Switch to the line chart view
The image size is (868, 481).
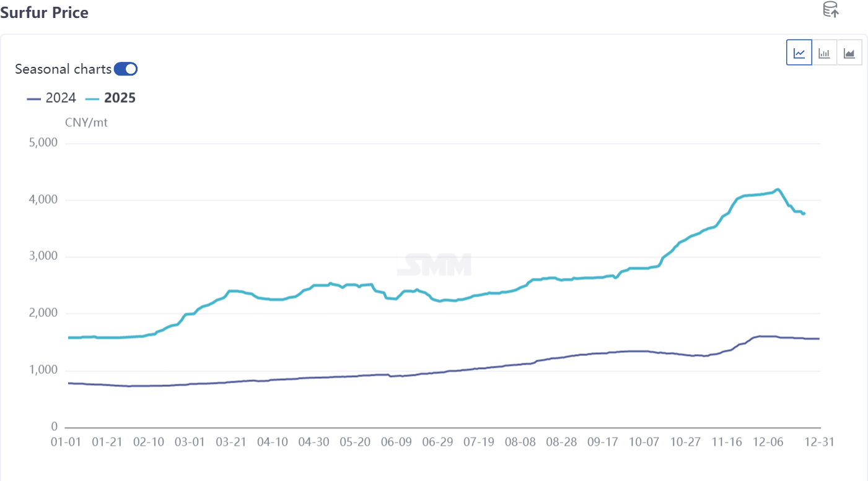(x=799, y=53)
